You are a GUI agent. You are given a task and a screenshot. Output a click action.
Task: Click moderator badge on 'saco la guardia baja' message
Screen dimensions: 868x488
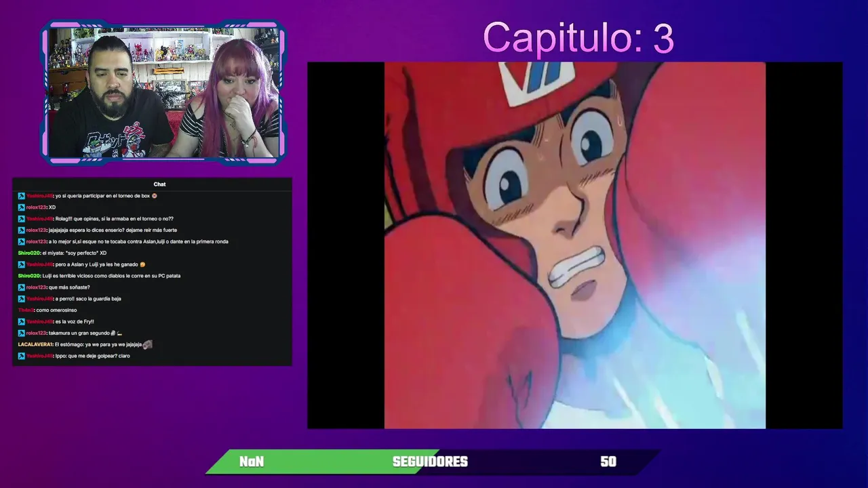click(21, 299)
